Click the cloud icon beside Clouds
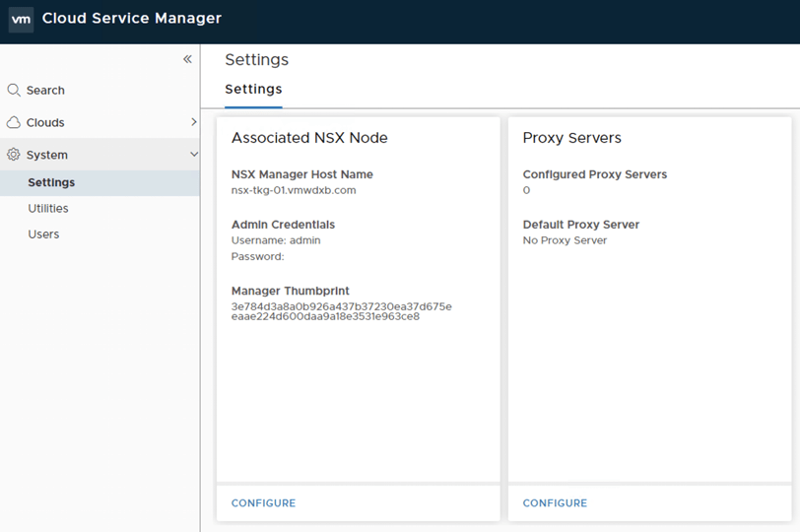 (14, 122)
